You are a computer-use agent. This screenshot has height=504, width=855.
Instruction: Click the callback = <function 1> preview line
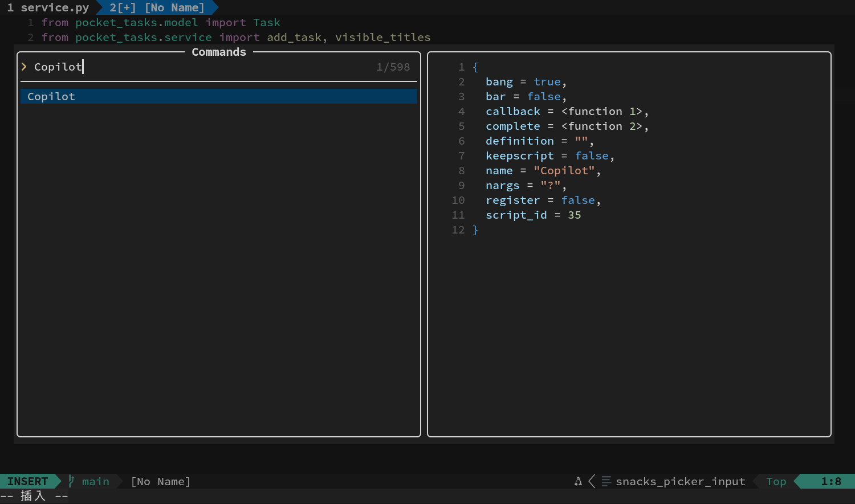(567, 111)
